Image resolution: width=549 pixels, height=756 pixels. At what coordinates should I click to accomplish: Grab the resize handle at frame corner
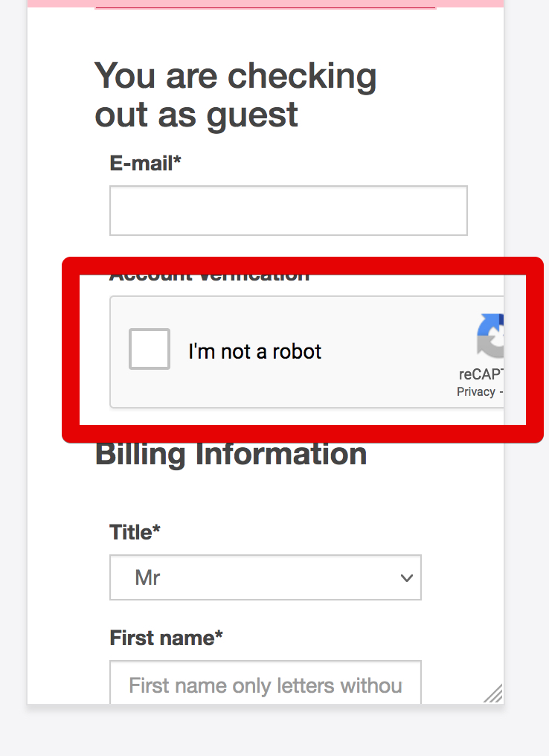(493, 693)
